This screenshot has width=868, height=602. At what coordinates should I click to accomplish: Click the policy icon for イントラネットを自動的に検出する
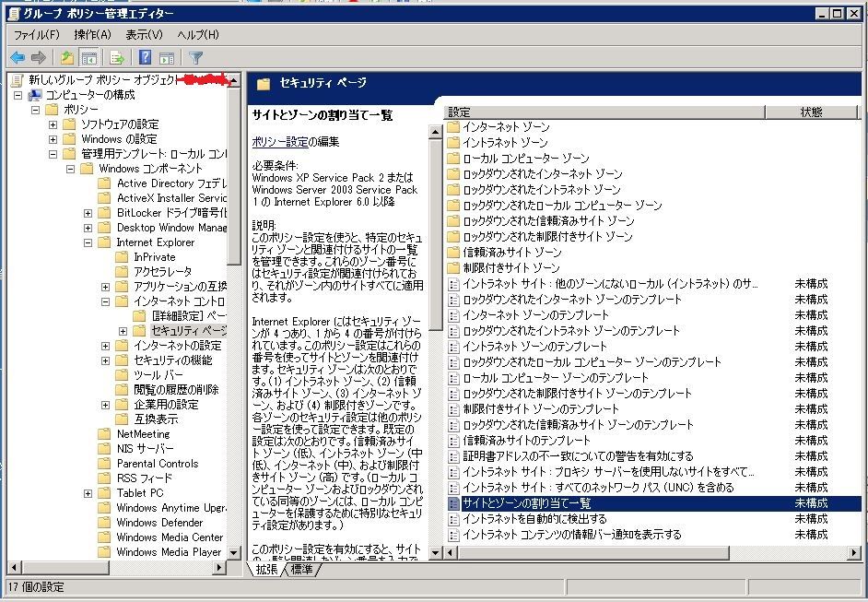click(453, 519)
